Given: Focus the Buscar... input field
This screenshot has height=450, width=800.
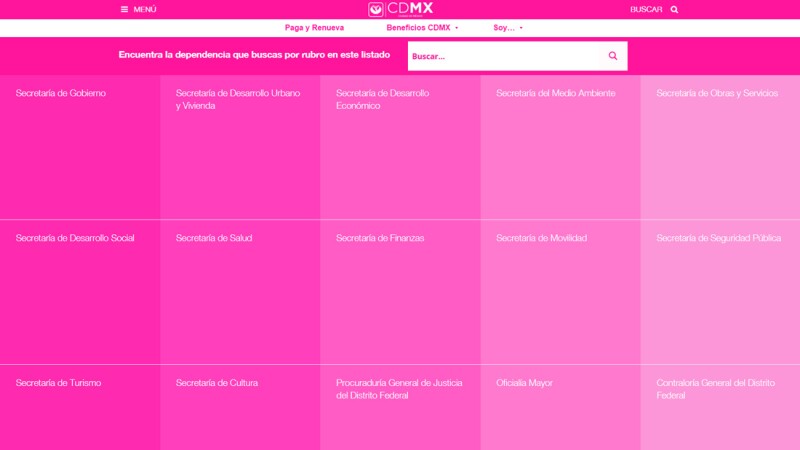Looking at the screenshot, I should 504,56.
